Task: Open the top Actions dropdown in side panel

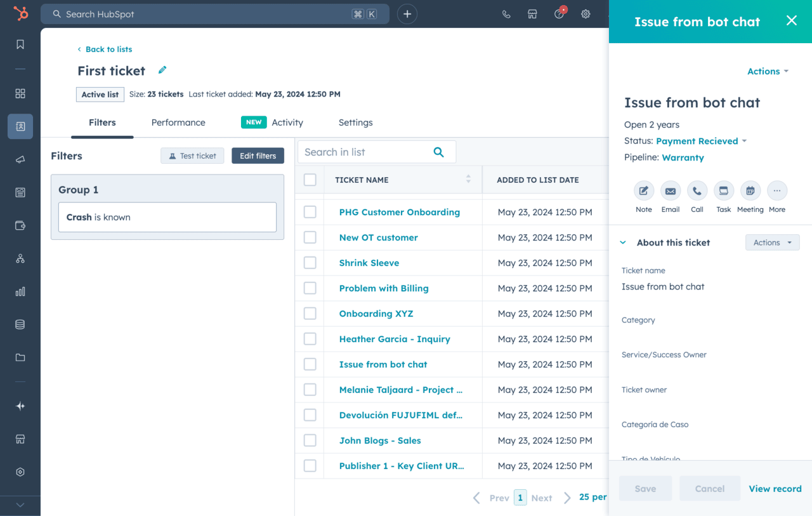Action: point(768,71)
